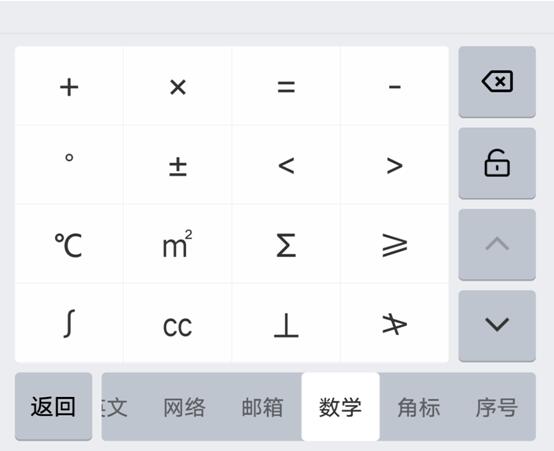Go to next symbol page arrow
The height and width of the screenshot is (451, 554).
click(497, 326)
